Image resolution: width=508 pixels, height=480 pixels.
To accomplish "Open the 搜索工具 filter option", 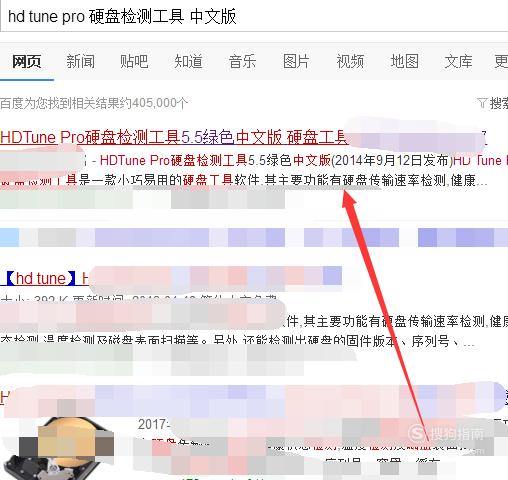I will point(499,103).
